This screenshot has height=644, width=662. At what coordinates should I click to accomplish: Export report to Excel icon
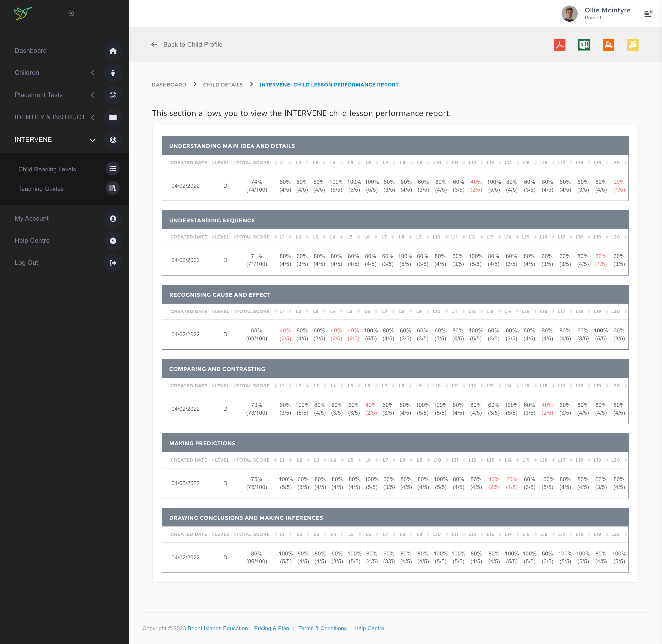584,45
